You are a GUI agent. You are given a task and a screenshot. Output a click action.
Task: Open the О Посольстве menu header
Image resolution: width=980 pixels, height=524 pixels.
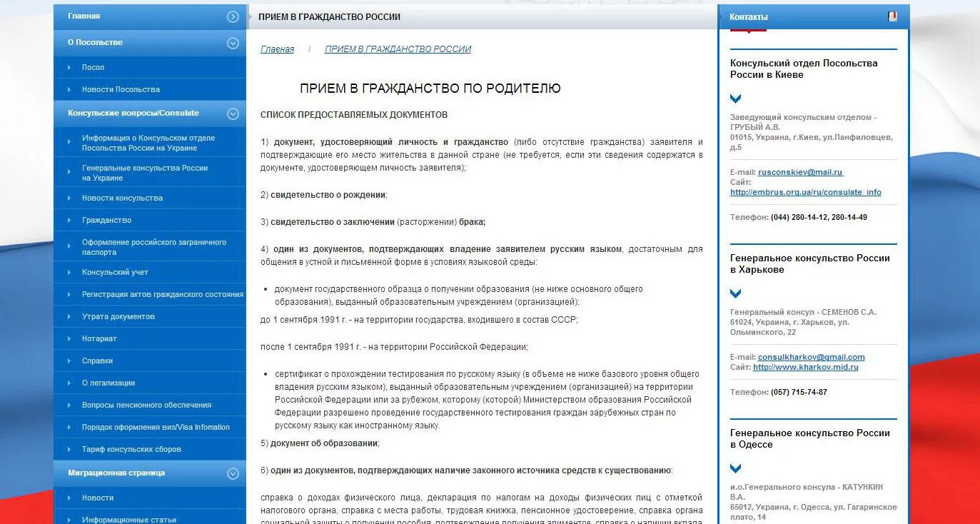(x=150, y=43)
